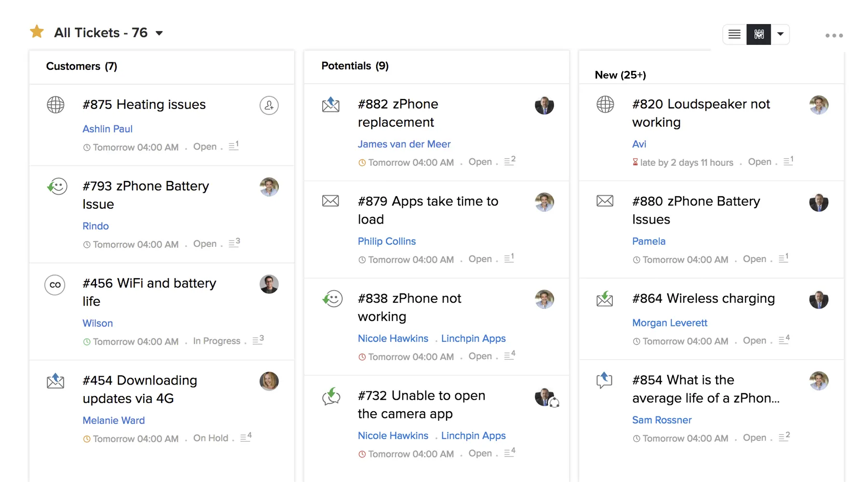
Task: Open contact James van der Meer
Action: coord(404,144)
